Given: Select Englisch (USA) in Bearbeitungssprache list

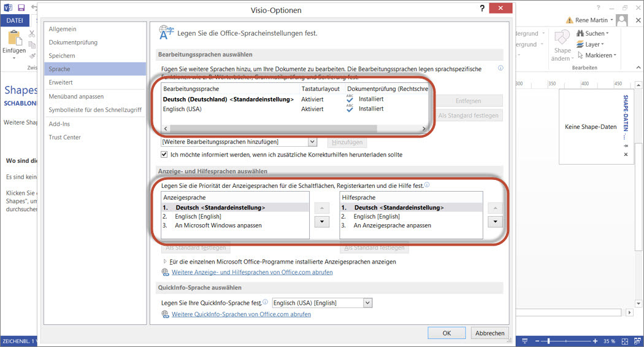Looking at the screenshot, I should [295, 109].
